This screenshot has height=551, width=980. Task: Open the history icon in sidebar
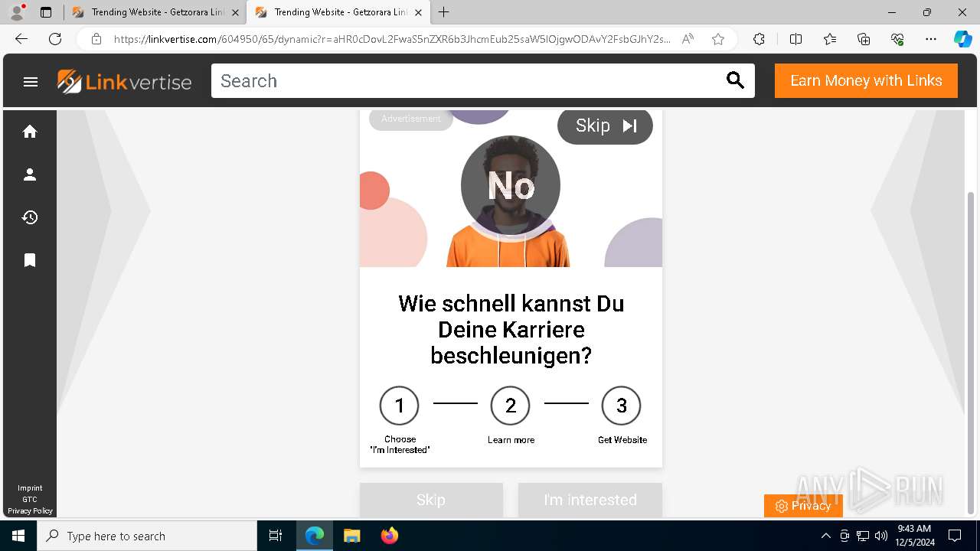tap(30, 217)
